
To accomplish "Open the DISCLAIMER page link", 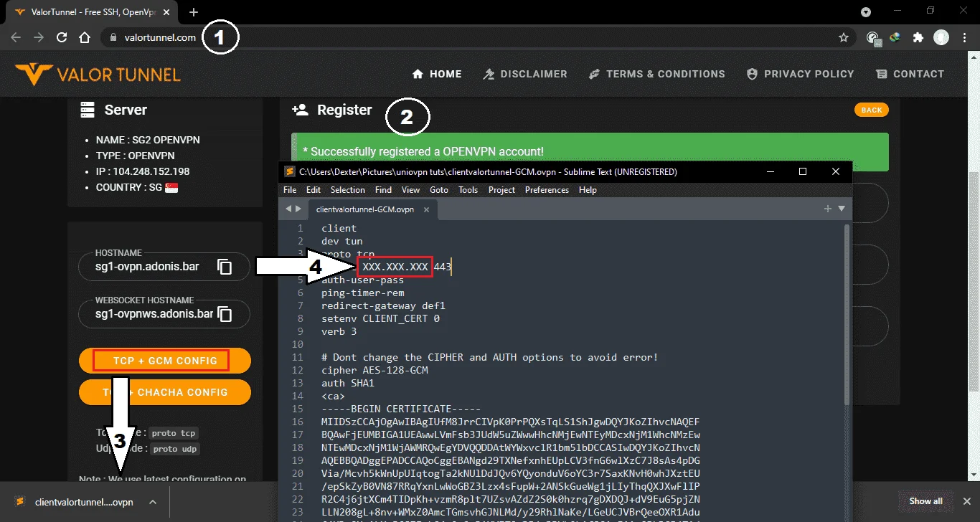I will (x=525, y=74).
